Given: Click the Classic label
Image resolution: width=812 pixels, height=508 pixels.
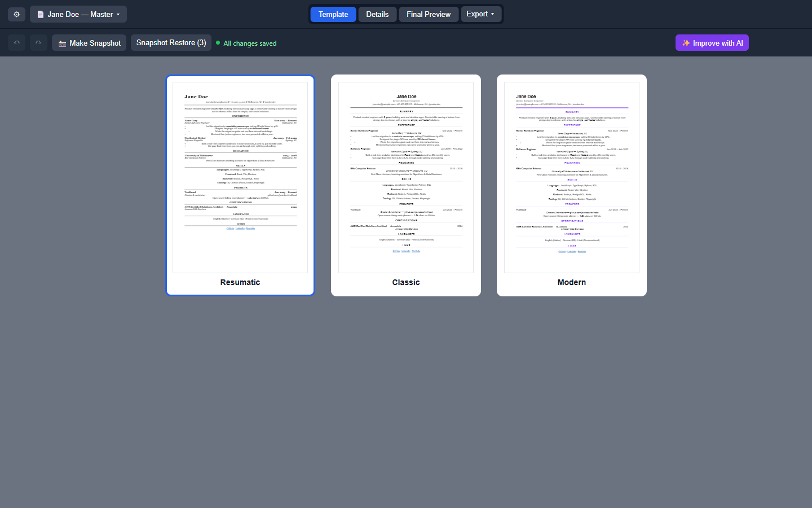Looking at the screenshot, I should pyautogui.click(x=406, y=282).
